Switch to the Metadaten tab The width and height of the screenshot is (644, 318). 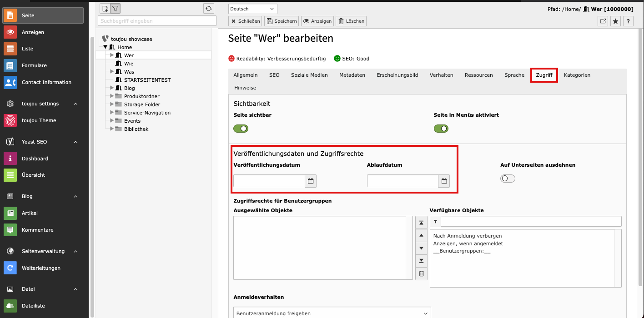pos(352,75)
